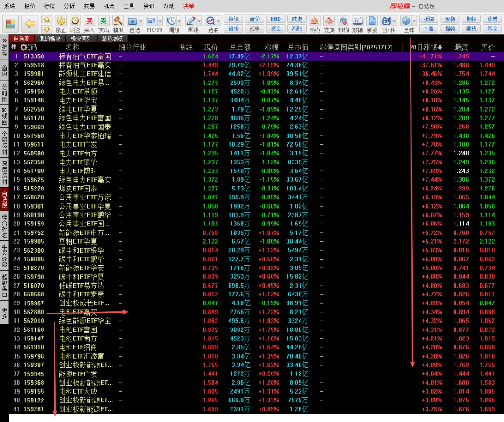Open the 龙虎 dragon icon
Image resolution: width=504 pixels, height=422 pixels.
(329, 21)
